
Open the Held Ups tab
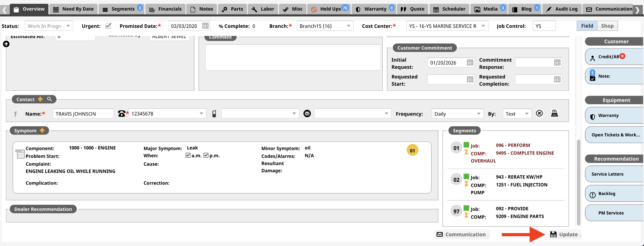[x=329, y=9]
